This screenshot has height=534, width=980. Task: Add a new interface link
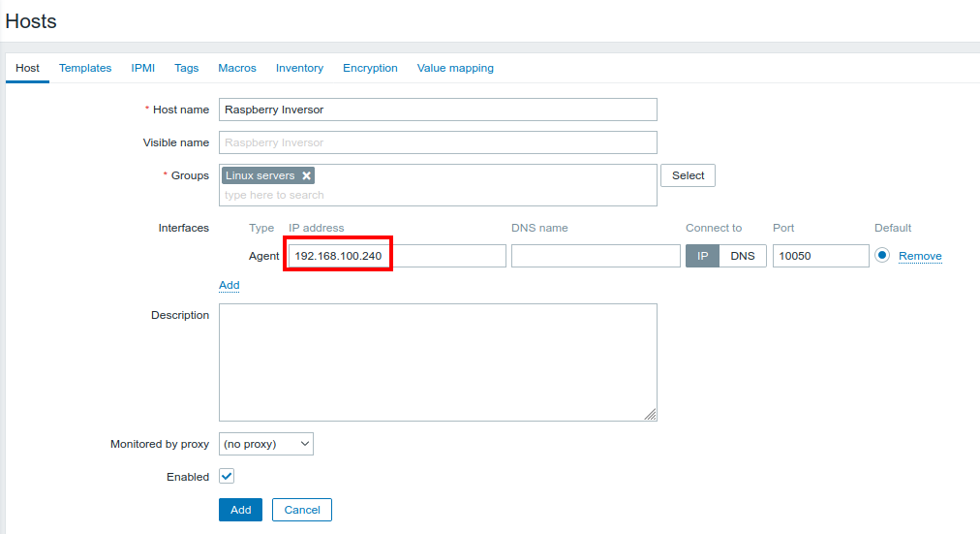[x=230, y=285]
